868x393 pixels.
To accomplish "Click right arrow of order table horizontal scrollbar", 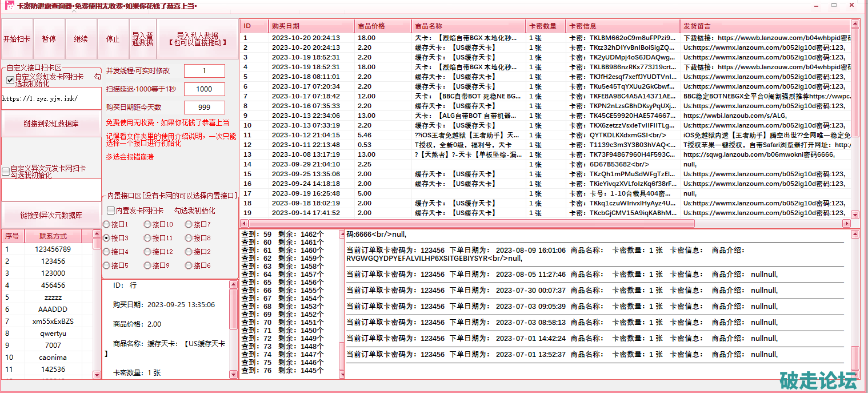I will 847,223.
